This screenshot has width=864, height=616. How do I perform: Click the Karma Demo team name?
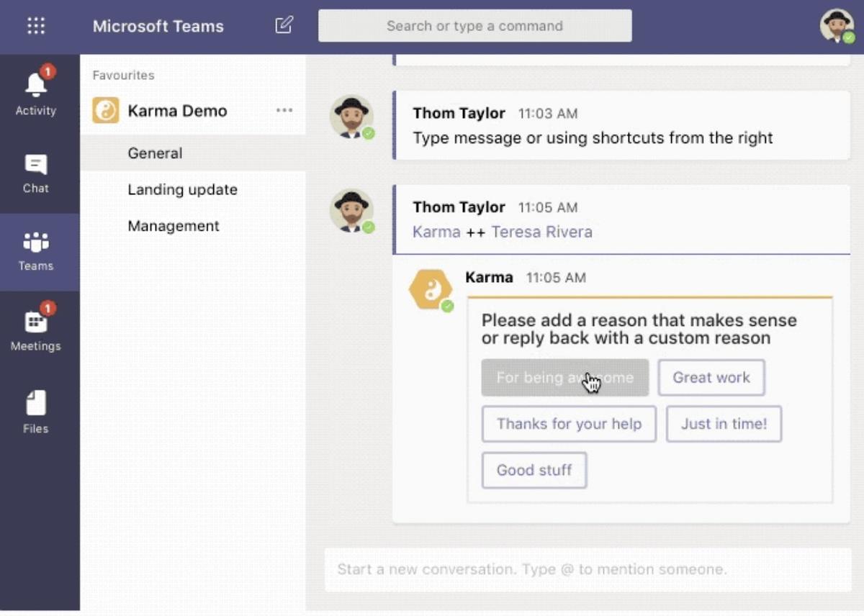(177, 111)
